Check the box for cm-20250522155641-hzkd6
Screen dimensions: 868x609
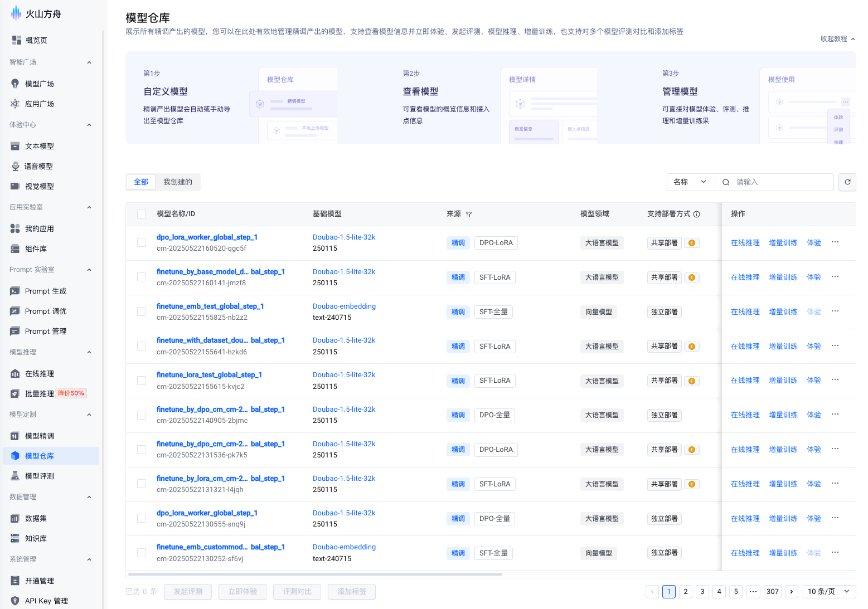tap(142, 346)
